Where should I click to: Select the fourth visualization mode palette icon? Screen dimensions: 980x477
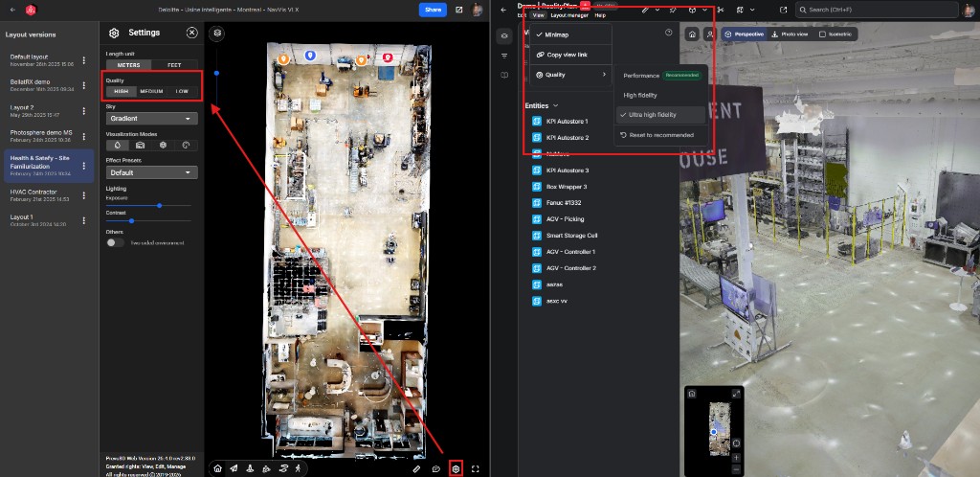tap(186, 145)
